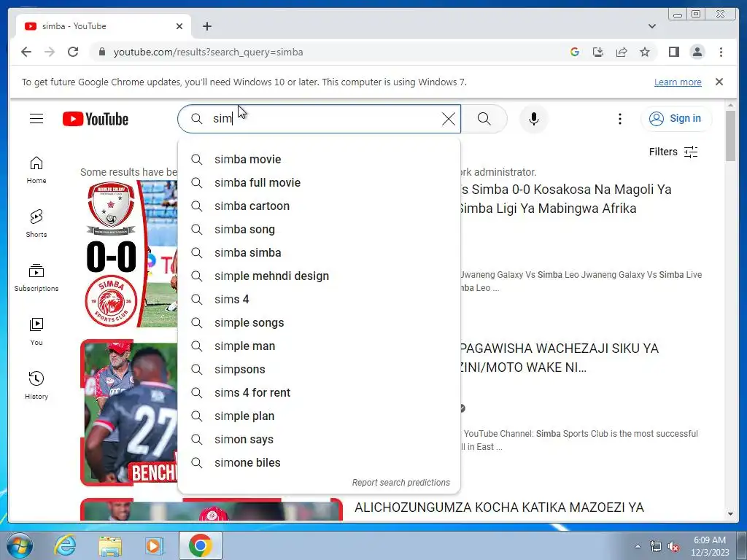Open YouTube settings three-dot menu
Screen dimensions: 747x560
620,119
